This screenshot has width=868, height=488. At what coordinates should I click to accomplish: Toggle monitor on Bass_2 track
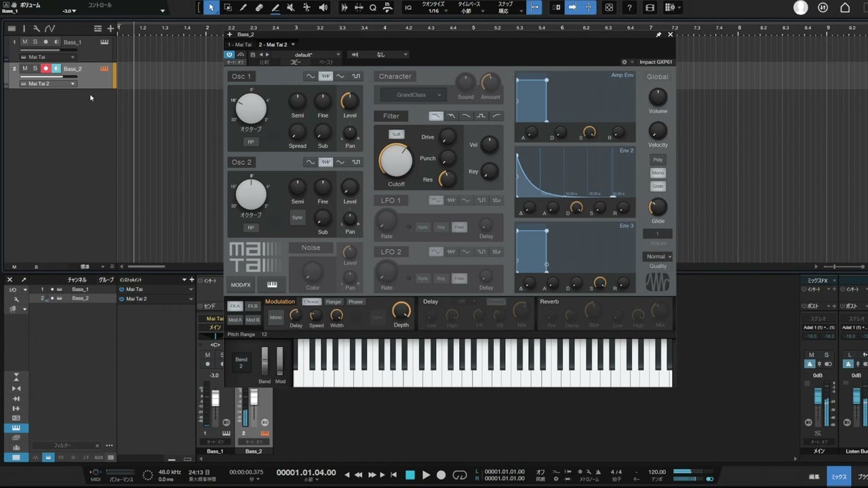(56, 68)
